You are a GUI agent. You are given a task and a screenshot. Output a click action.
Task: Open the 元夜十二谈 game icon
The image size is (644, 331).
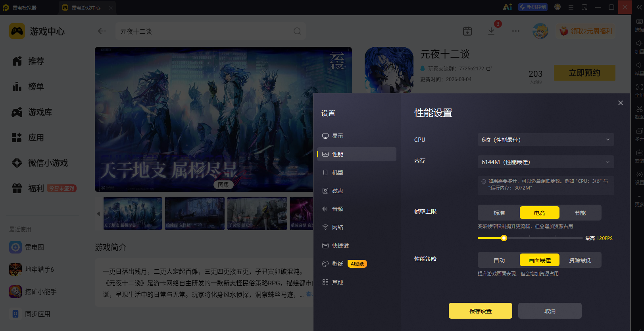(x=389, y=70)
